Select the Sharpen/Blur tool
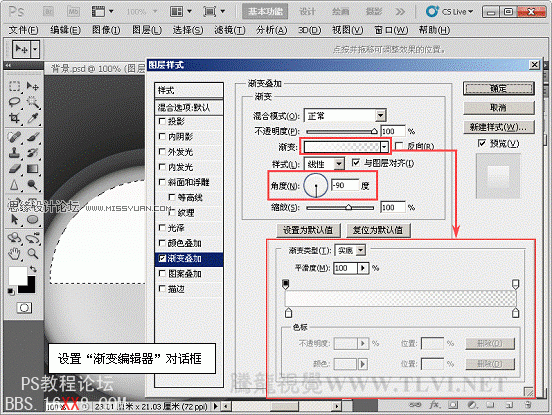The width and height of the screenshot is (552, 415). tap(14, 185)
